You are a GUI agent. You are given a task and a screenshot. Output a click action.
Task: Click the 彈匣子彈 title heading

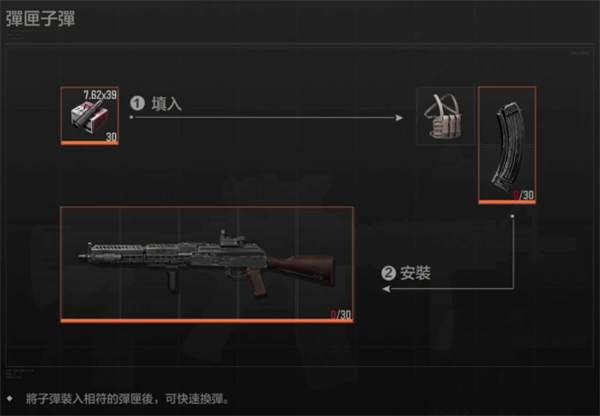click(x=41, y=18)
